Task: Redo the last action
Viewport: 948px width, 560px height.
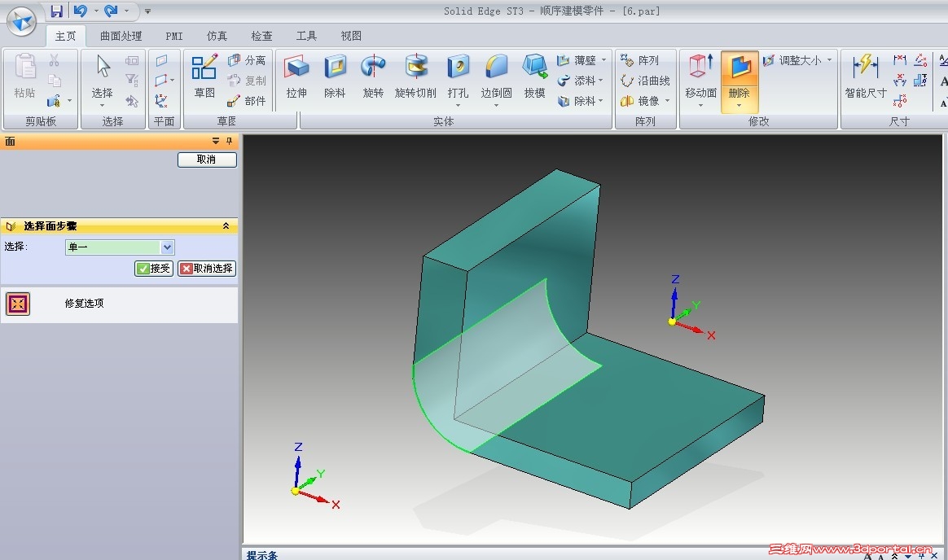Action: point(112,11)
